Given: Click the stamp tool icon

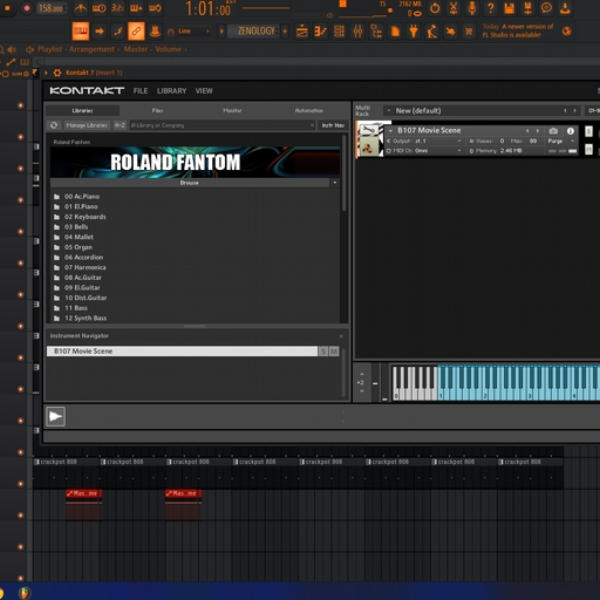Looking at the screenshot, I should (155, 31).
